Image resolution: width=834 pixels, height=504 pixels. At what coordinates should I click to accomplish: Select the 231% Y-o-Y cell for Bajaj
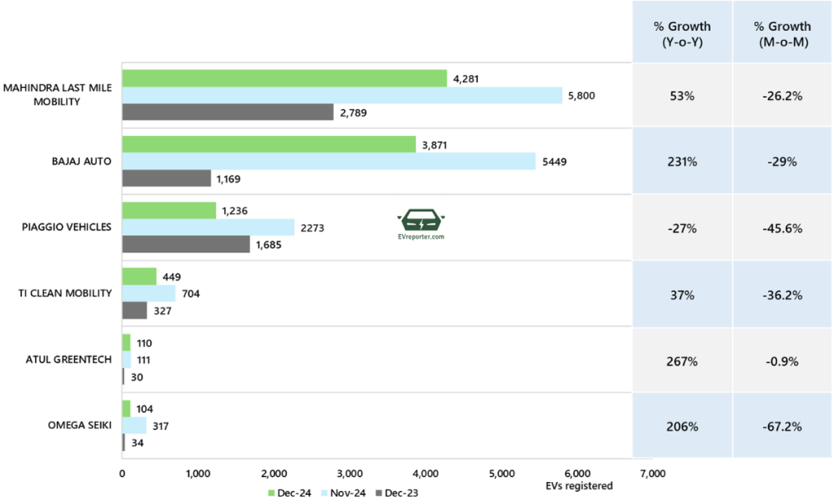tap(681, 161)
